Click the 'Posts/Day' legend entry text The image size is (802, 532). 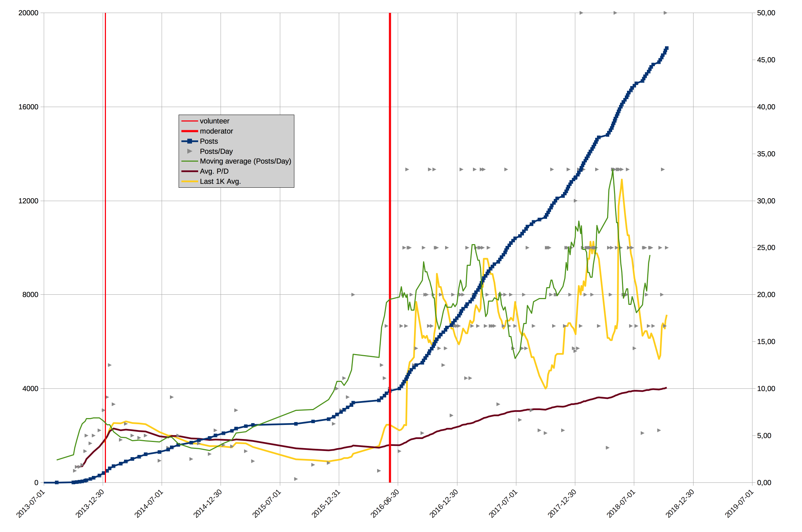pos(216,151)
